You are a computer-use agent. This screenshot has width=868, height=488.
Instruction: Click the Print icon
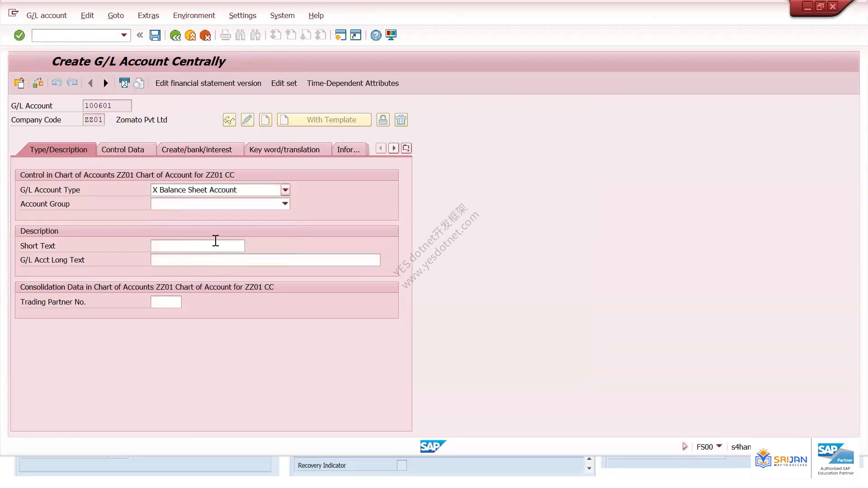225,35
